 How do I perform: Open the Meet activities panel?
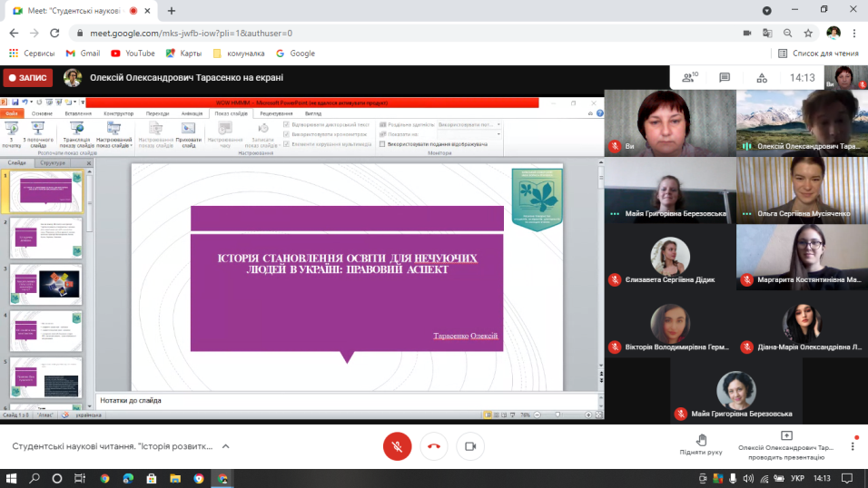(x=761, y=78)
